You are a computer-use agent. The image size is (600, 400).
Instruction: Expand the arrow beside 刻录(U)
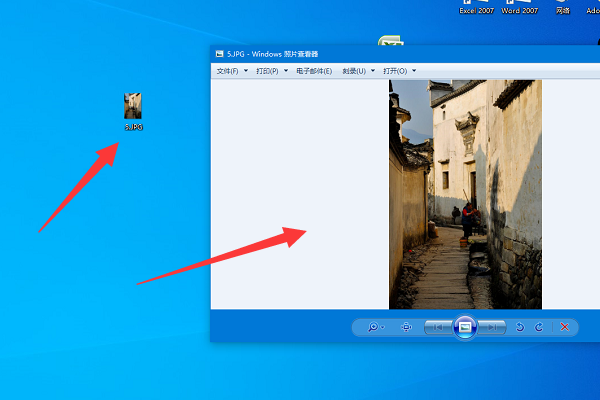[x=373, y=71]
